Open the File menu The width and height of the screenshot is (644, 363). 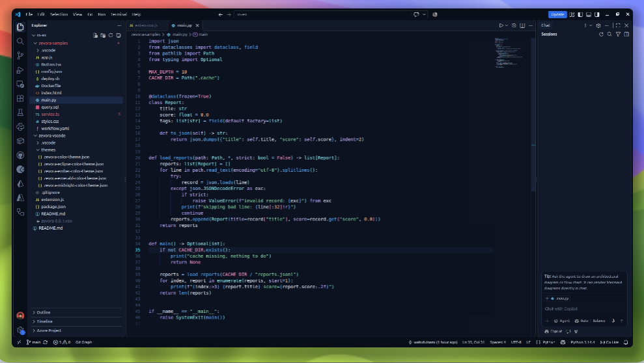pyautogui.click(x=29, y=14)
